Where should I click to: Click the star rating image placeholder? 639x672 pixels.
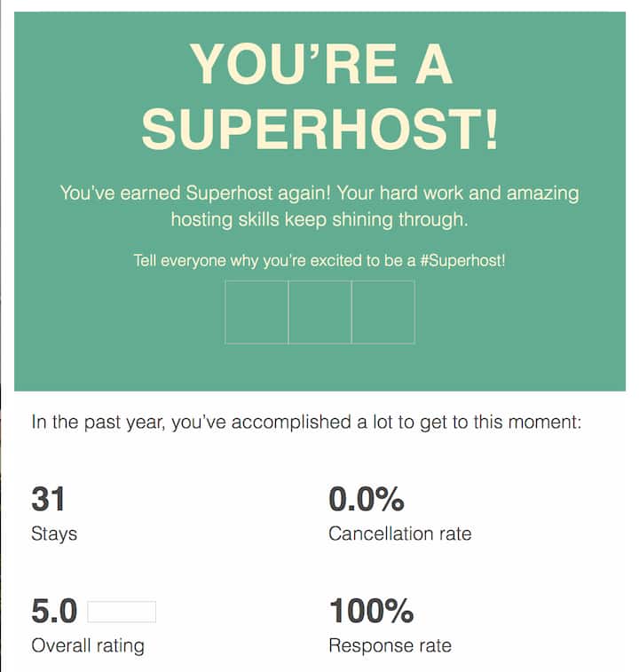(x=122, y=612)
